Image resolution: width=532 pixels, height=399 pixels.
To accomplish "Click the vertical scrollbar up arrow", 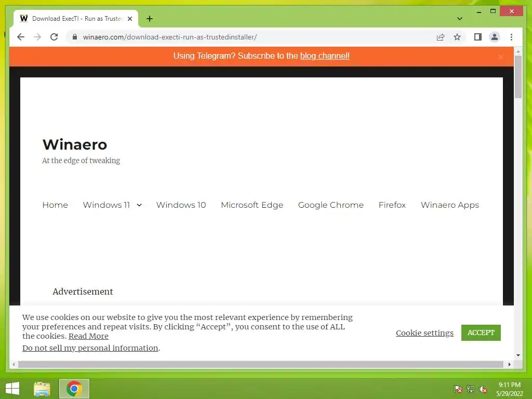I will tap(518, 51).
